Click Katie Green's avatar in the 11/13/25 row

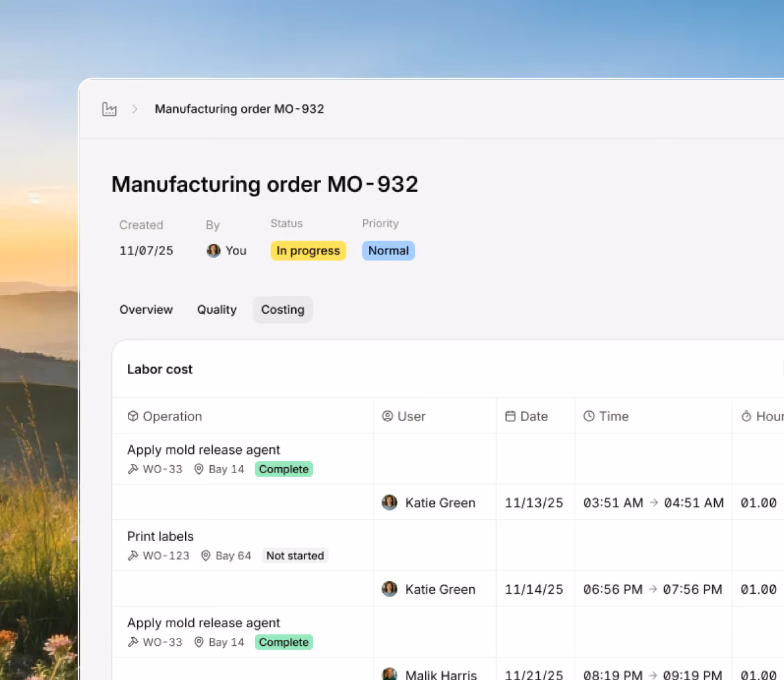tap(389, 503)
